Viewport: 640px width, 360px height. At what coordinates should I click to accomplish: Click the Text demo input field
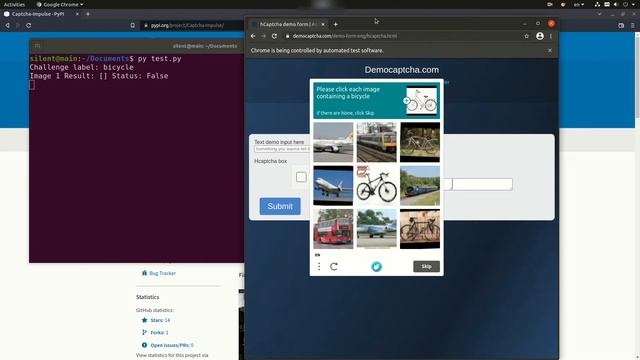click(x=282, y=149)
